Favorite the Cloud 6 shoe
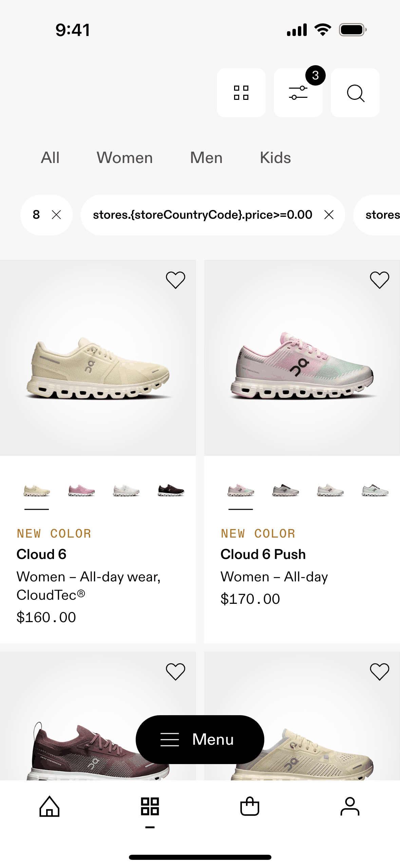The image size is (400, 868). (175, 280)
